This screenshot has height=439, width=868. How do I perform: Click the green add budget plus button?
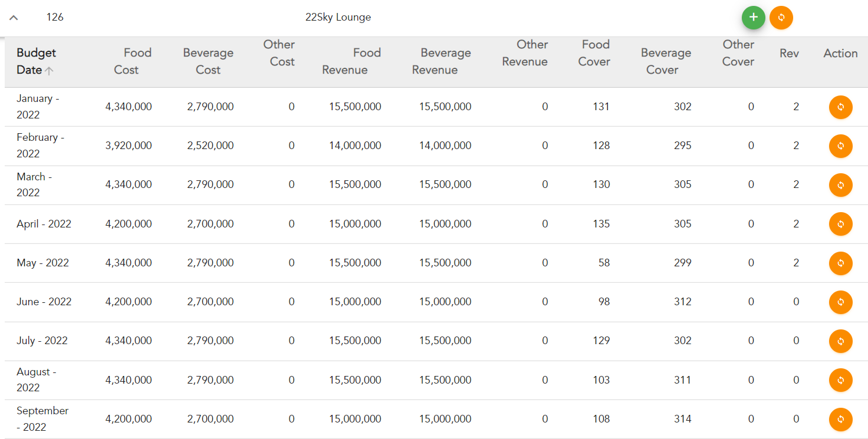(753, 18)
